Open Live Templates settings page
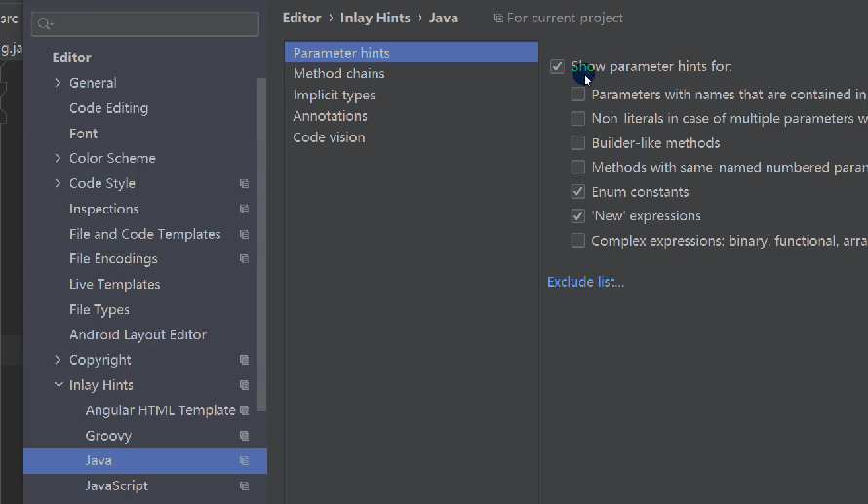868x504 pixels. tap(114, 285)
